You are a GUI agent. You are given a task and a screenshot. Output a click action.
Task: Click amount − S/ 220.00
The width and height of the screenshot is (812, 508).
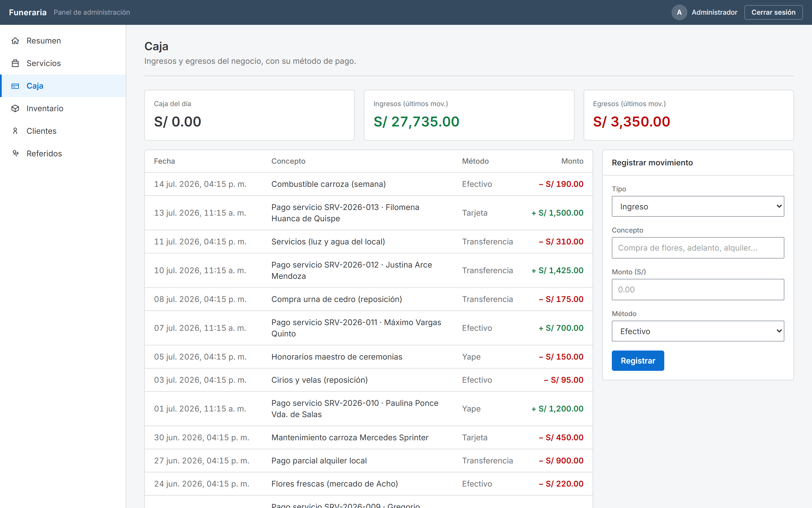(561, 483)
